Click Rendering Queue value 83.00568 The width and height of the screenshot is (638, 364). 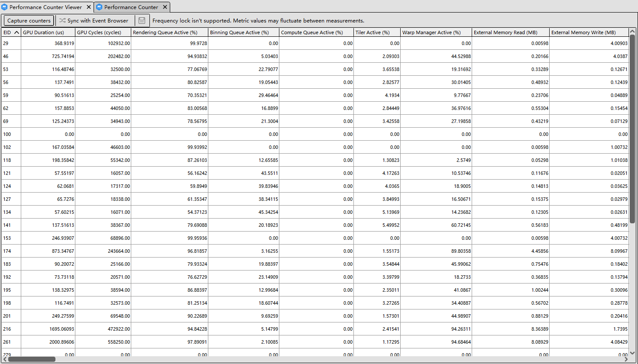click(197, 108)
